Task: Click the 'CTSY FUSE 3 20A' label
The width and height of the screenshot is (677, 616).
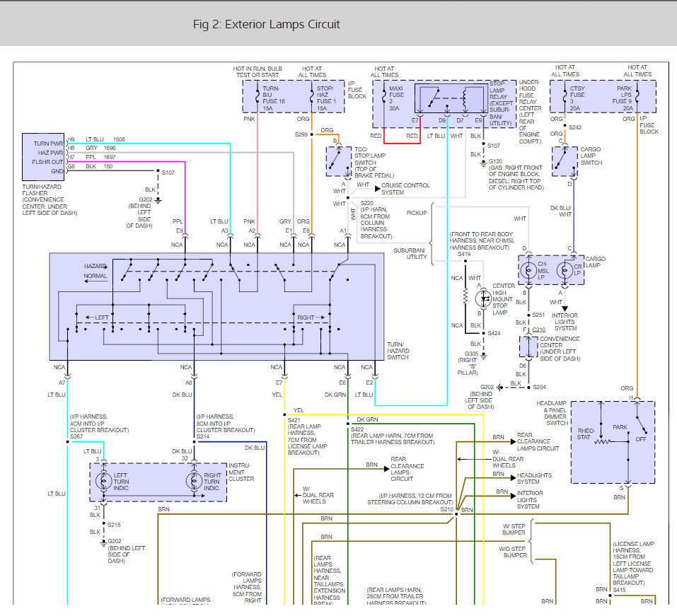Action: point(577,98)
